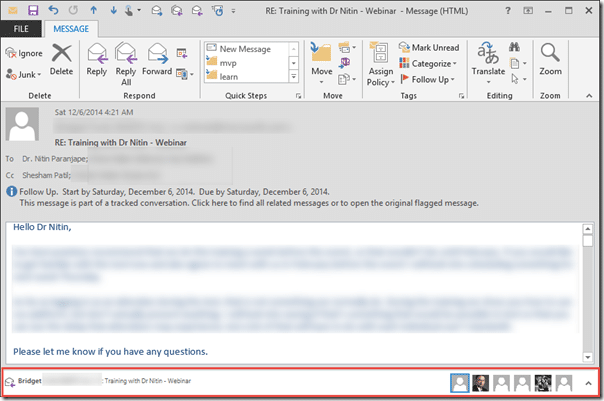
Task: Select the MESSAGE ribbon tab
Action: [x=70, y=29]
